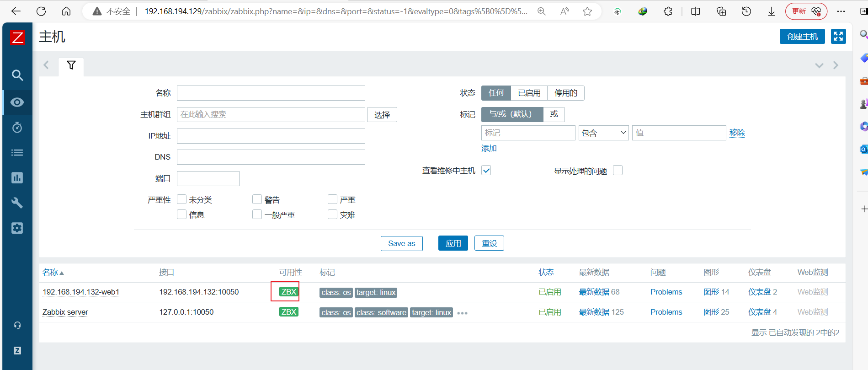Viewport: 868px width, 370px height.
Task: Open the Administration gear icon
Action: (x=17, y=228)
